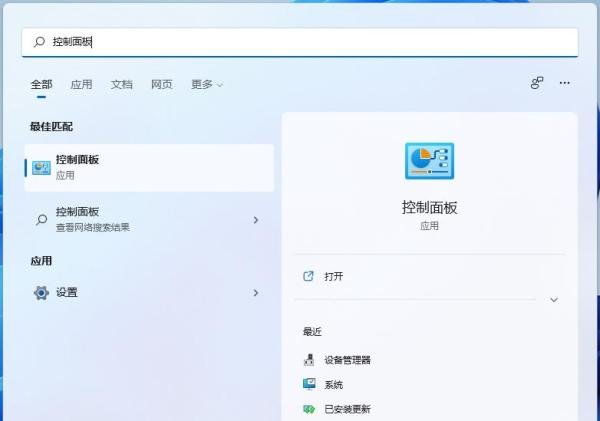Image resolution: width=600 pixels, height=421 pixels.
Task: Click the large Control Panel icon in preview
Action: point(429,161)
